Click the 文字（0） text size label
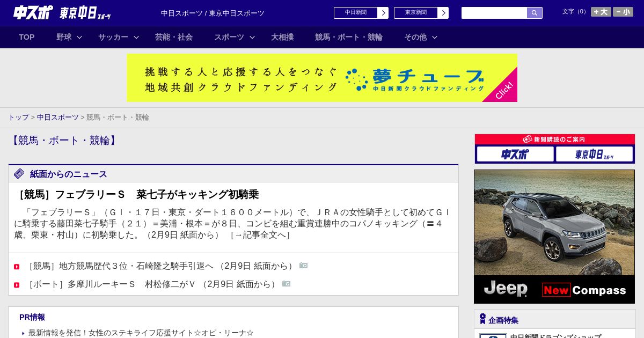This screenshot has height=338, width=644. [x=575, y=12]
